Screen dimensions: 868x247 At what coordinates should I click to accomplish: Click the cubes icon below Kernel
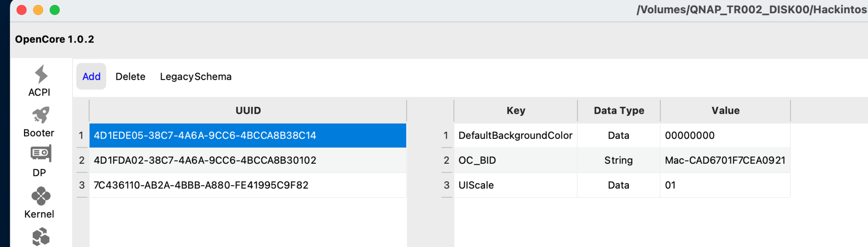pyautogui.click(x=41, y=237)
